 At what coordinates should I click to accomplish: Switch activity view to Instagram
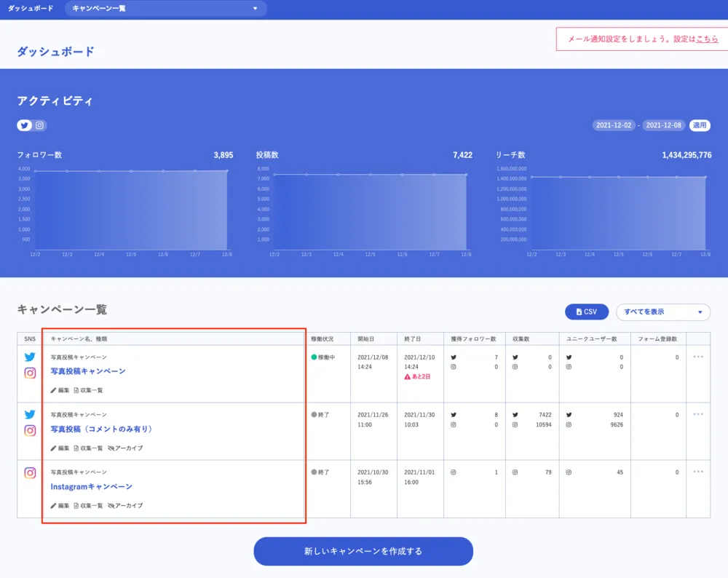click(x=40, y=125)
